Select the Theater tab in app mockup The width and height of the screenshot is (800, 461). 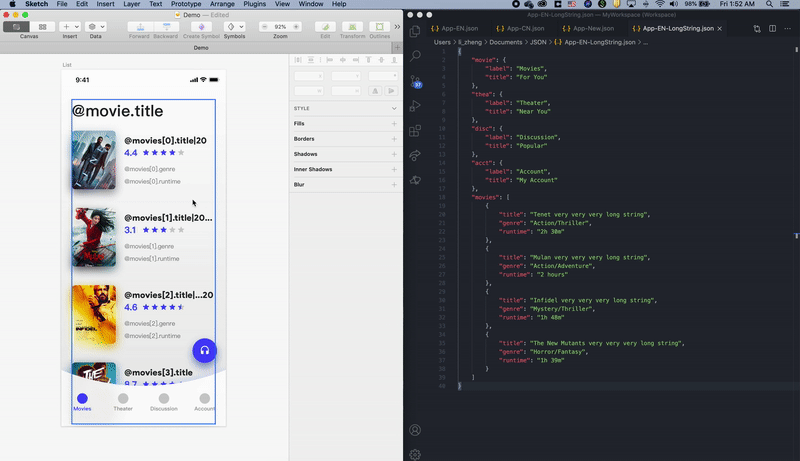[123, 402]
